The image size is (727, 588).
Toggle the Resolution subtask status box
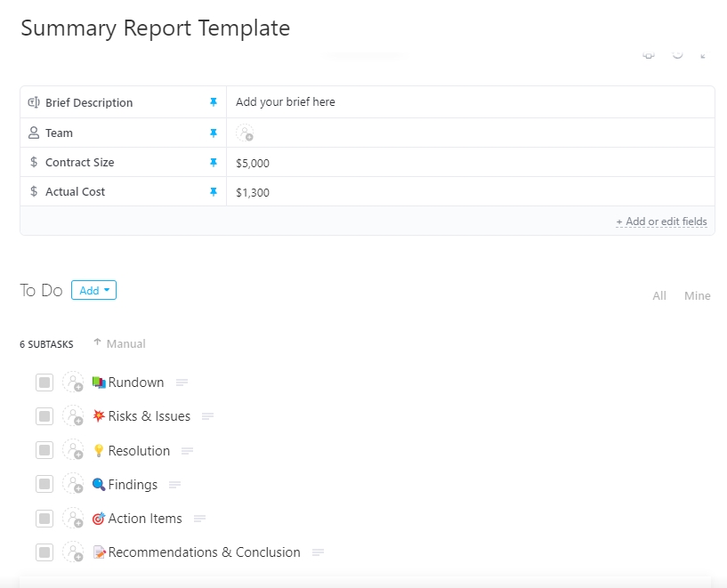pos(44,451)
